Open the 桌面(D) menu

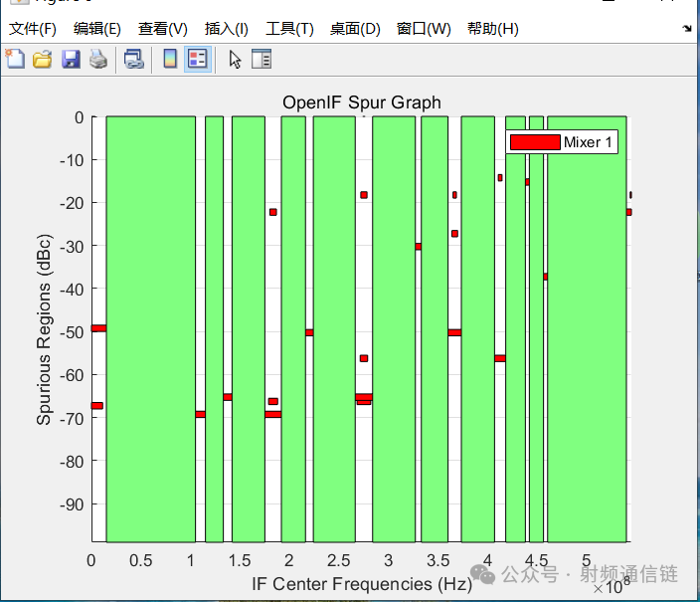[355, 29]
